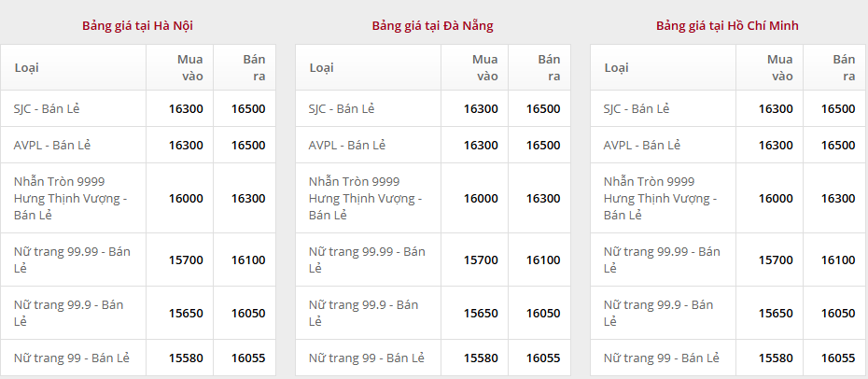Click the 'Bảng giá tại Hà Nội' title
This screenshot has height=379, width=868.
[x=137, y=25]
